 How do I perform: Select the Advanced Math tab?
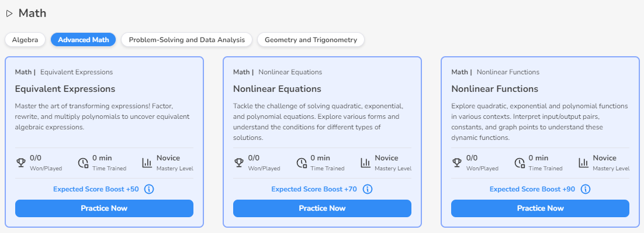point(84,40)
